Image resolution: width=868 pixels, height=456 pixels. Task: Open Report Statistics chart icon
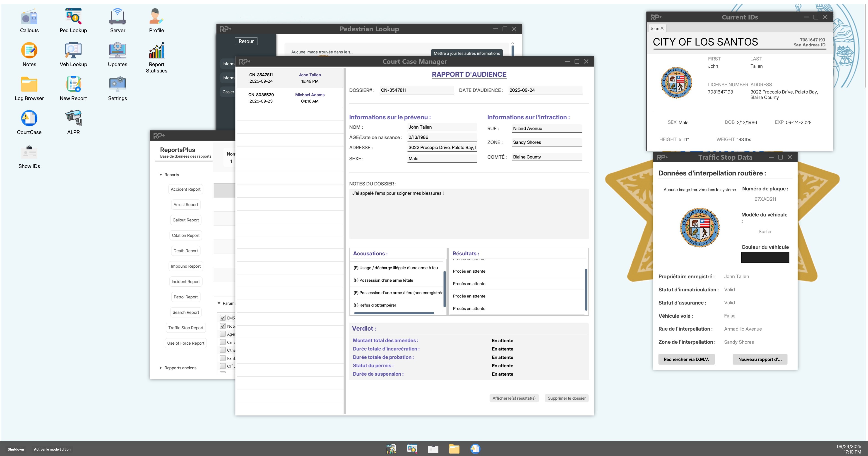tap(156, 51)
